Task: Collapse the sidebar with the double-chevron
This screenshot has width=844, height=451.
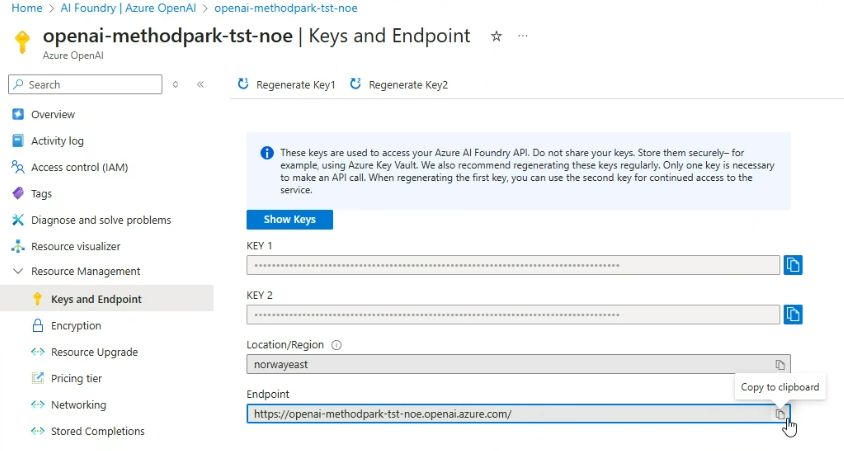Action: (200, 85)
